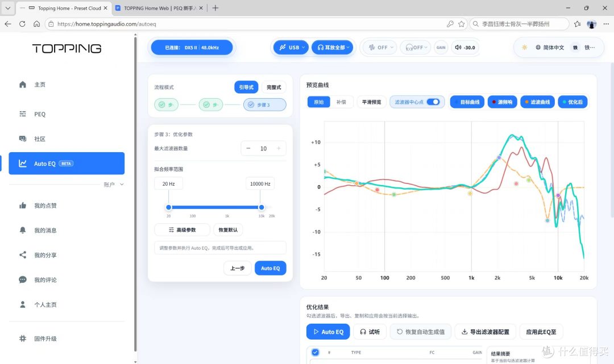
Task: Select the 原始 curve view tab
Action: tap(319, 102)
